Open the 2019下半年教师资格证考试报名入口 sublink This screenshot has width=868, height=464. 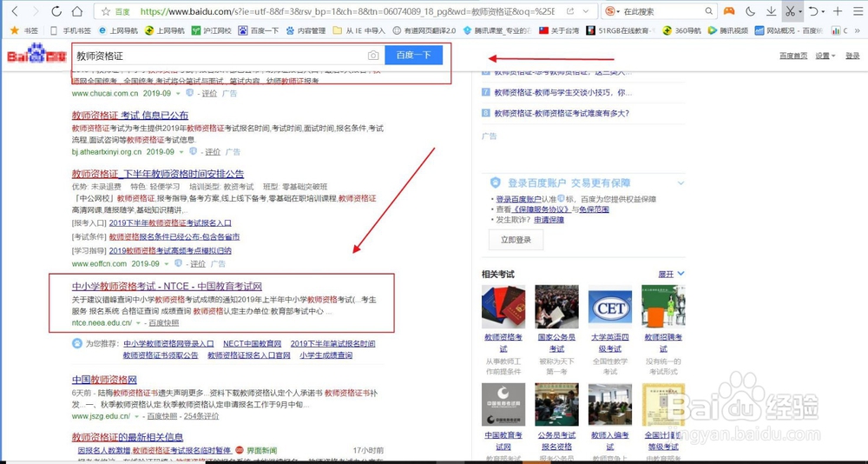170,222
